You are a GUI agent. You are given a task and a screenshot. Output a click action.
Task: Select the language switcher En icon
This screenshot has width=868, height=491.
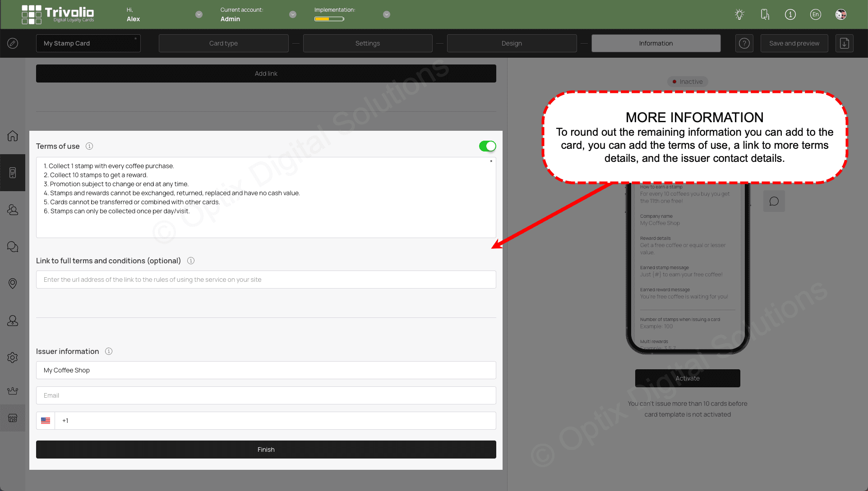point(816,14)
